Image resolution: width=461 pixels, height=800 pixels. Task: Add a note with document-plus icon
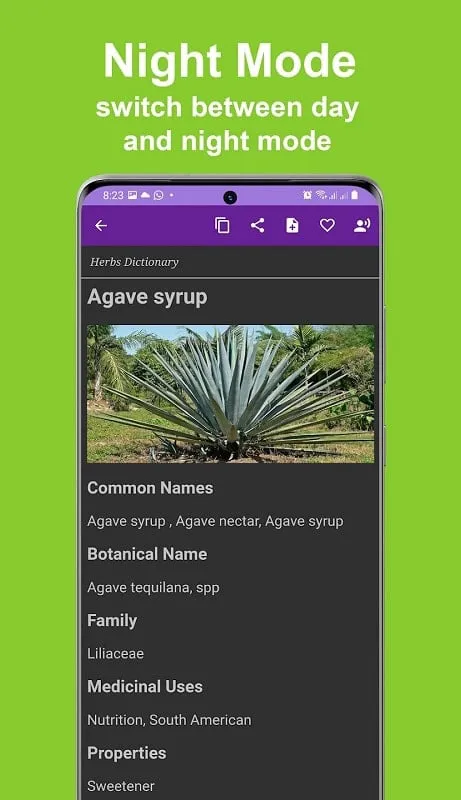[x=292, y=226]
